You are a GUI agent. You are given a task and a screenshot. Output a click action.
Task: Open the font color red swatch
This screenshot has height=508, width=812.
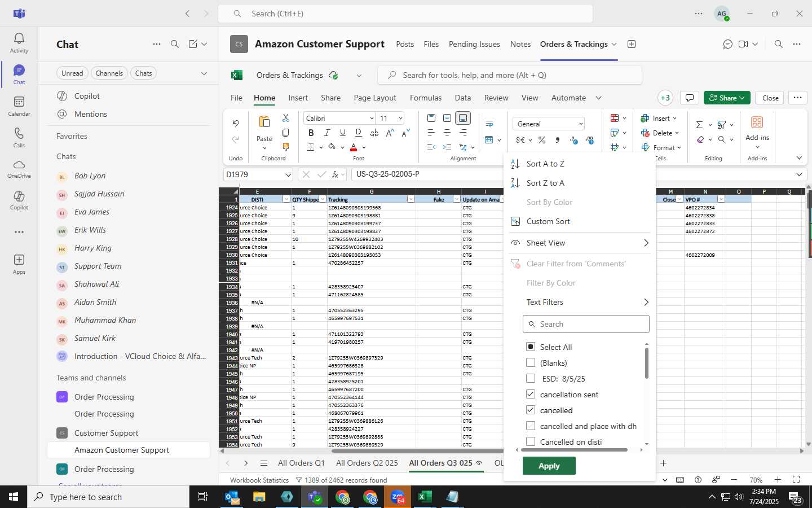click(354, 147)
